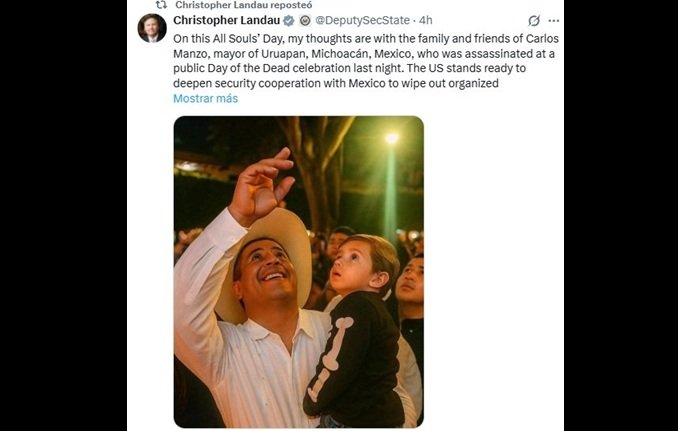Open Christopher Landau's profile avatar

(x=152, y=28)
